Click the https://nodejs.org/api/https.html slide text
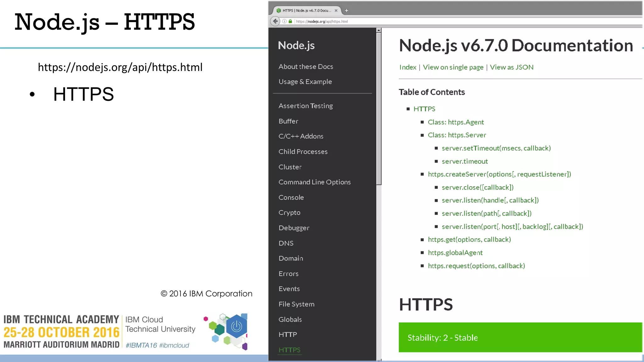Screen dimensions: 644x362 tap(120, 67)
